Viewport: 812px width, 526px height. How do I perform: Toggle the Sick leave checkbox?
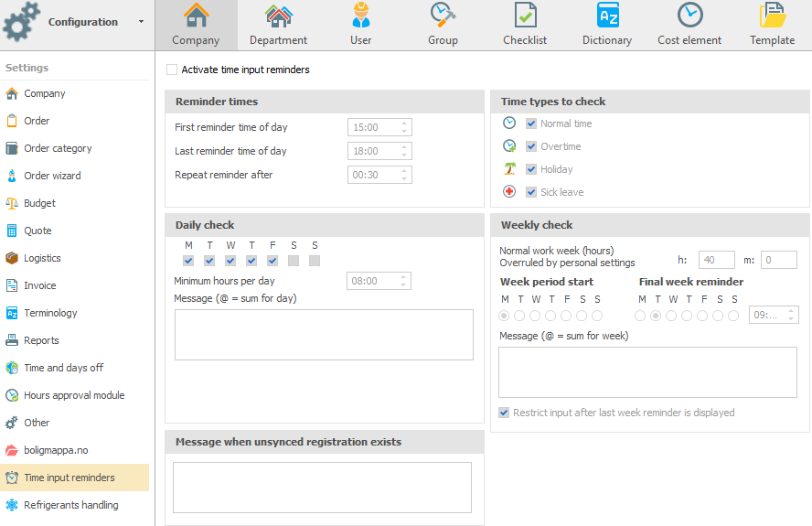tap(530, 192)
